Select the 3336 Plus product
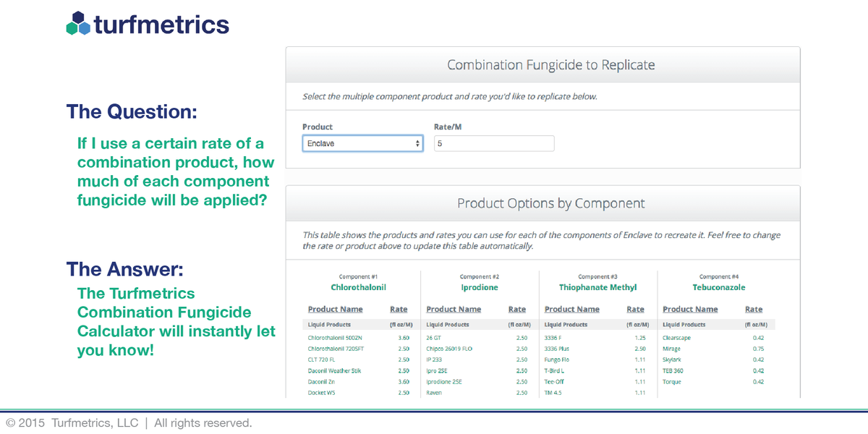The width and height of the screenshot is (868, 434). (x=557, y=349)
